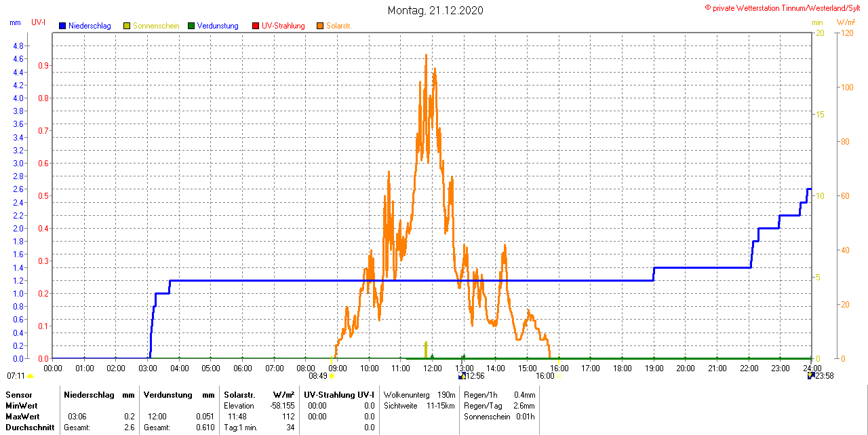Click the Niederschlag max time 03:06

(x=77, y=416)
